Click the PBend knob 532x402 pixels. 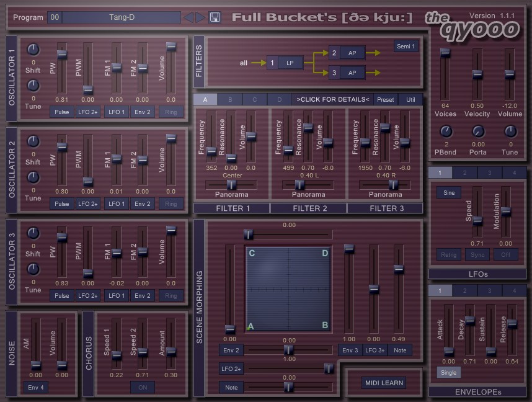(446, 132)
